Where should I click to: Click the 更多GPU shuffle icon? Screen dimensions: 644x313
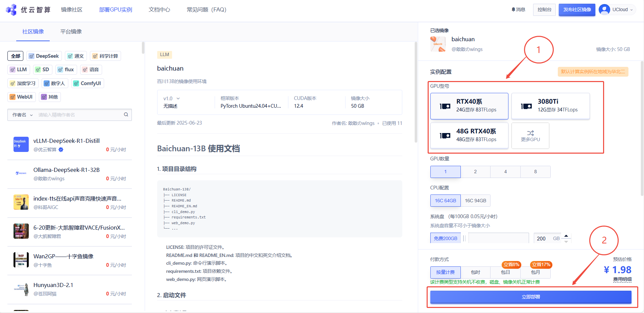point(530,133)
